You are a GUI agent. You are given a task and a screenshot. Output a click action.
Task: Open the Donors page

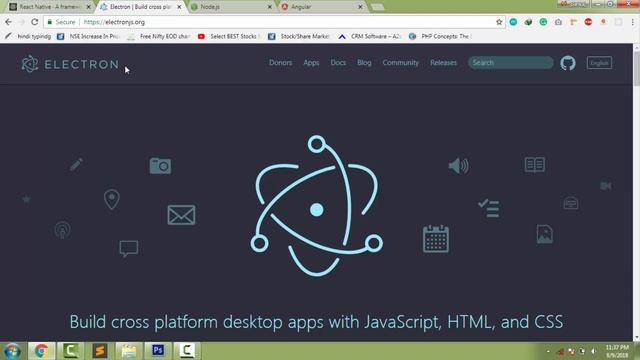click(280, 63)
